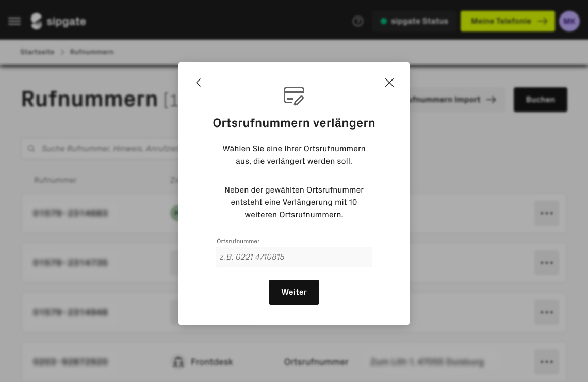Click the Buchen button
This screenshot has height=382, width=588.
541,100
